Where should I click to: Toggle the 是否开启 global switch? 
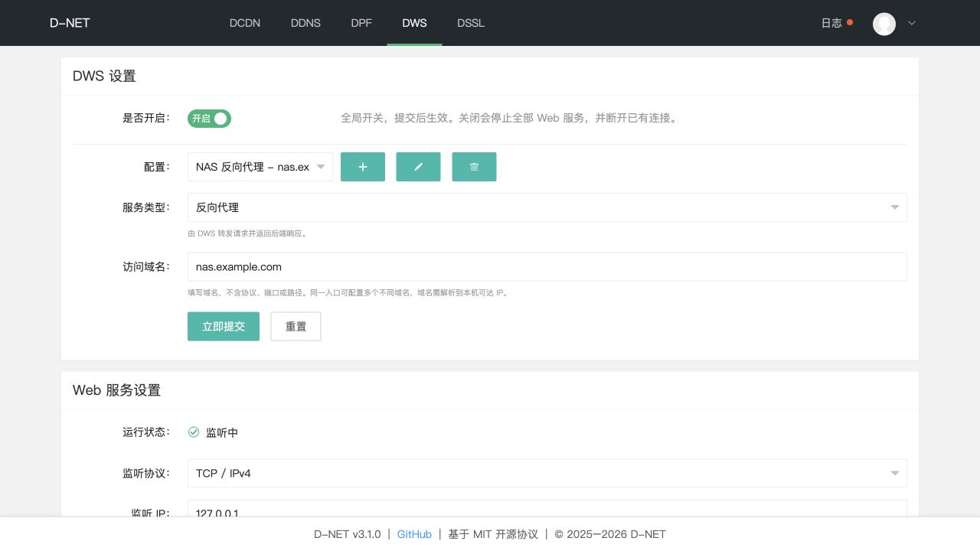point(209,119)
